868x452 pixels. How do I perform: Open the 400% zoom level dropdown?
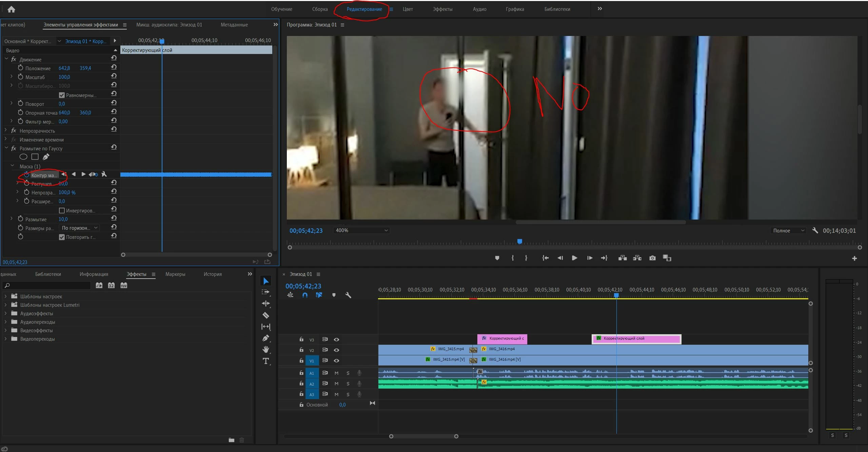tap(361, 230)
